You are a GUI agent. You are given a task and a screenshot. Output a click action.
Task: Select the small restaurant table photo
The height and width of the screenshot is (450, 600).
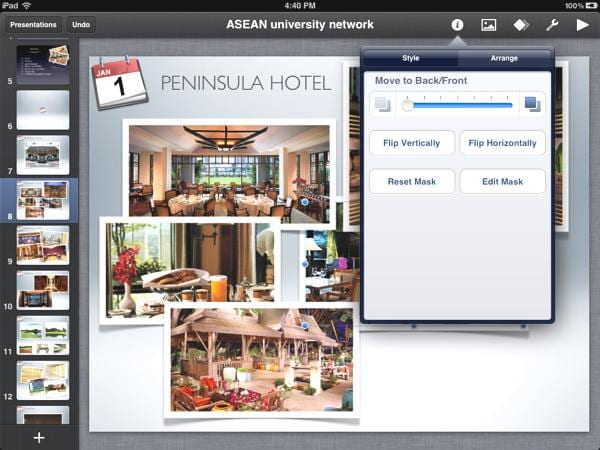331,266
